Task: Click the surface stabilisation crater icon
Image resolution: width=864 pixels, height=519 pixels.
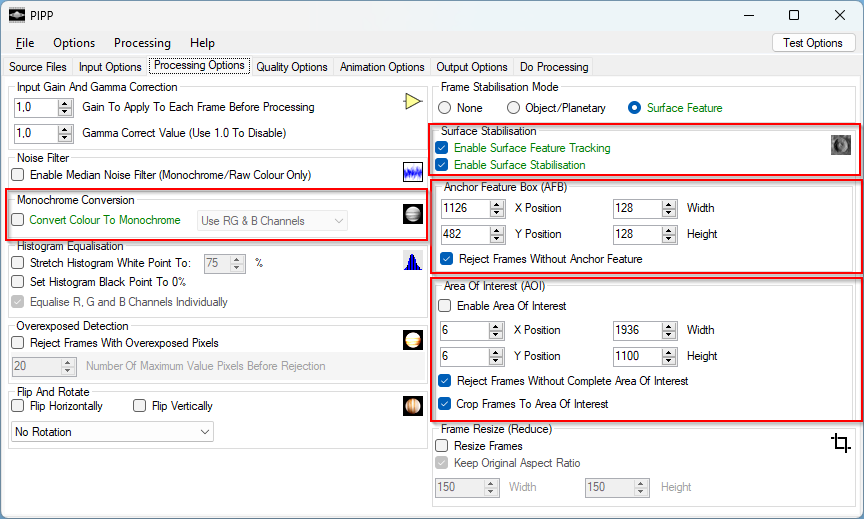Action: click(841, 145)
